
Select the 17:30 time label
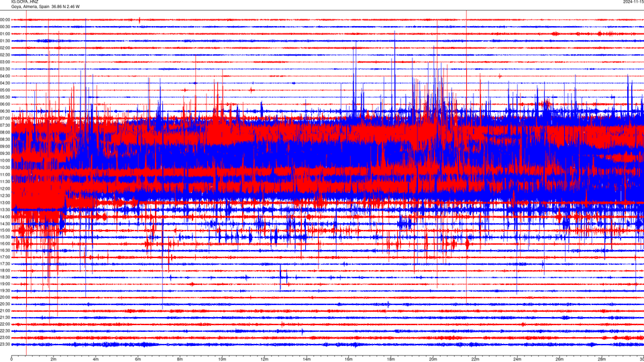pyautogui.click(x=5, y=264)
